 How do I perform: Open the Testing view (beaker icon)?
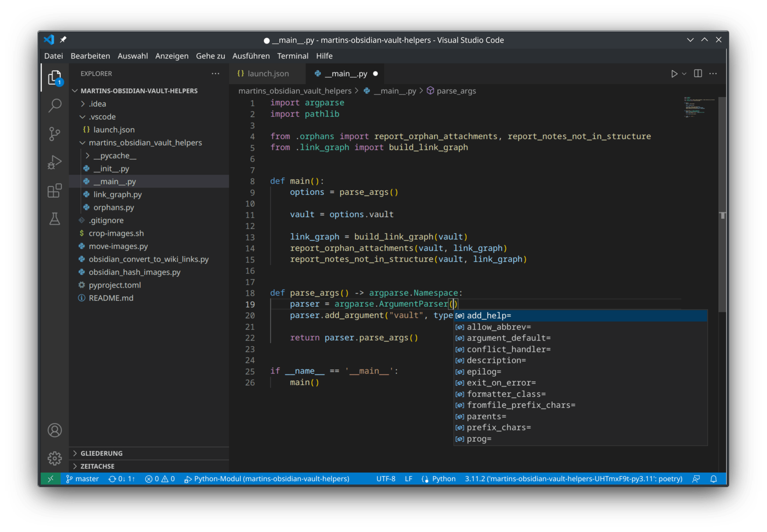[x=55, y=219]
